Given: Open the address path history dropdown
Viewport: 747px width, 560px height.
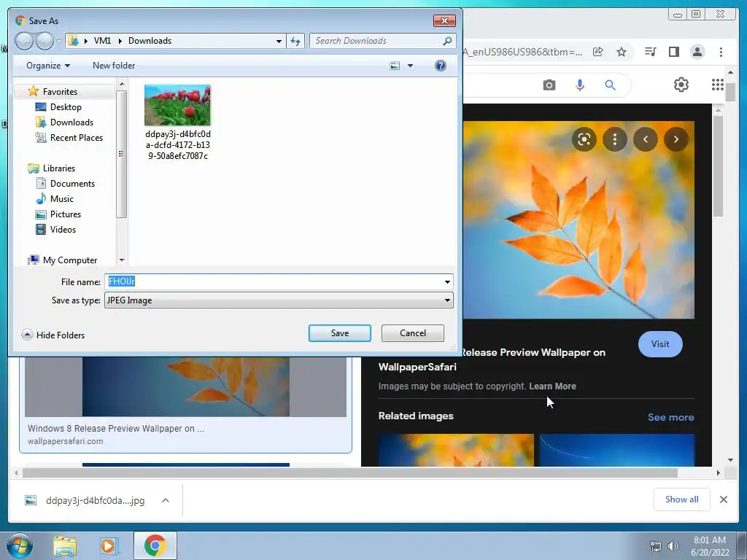Looking at the screenshot, I should [279, 41].
